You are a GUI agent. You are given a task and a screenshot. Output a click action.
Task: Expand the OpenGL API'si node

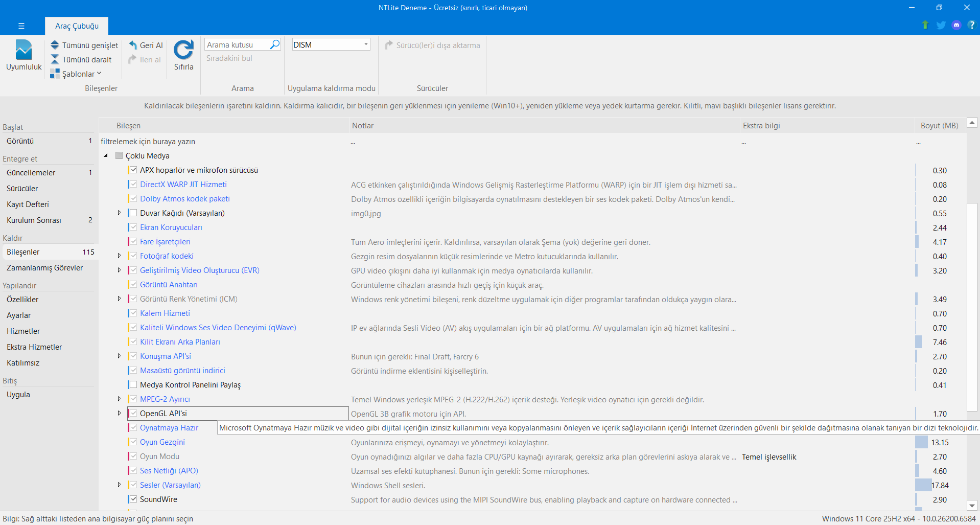click(x=119, y=413)
